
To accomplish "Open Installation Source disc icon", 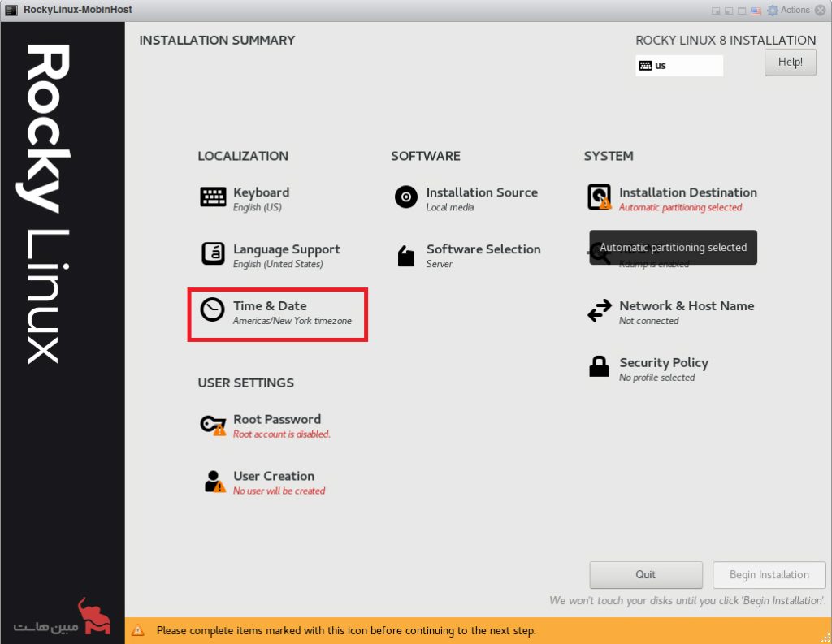I will tap(406, 197).
